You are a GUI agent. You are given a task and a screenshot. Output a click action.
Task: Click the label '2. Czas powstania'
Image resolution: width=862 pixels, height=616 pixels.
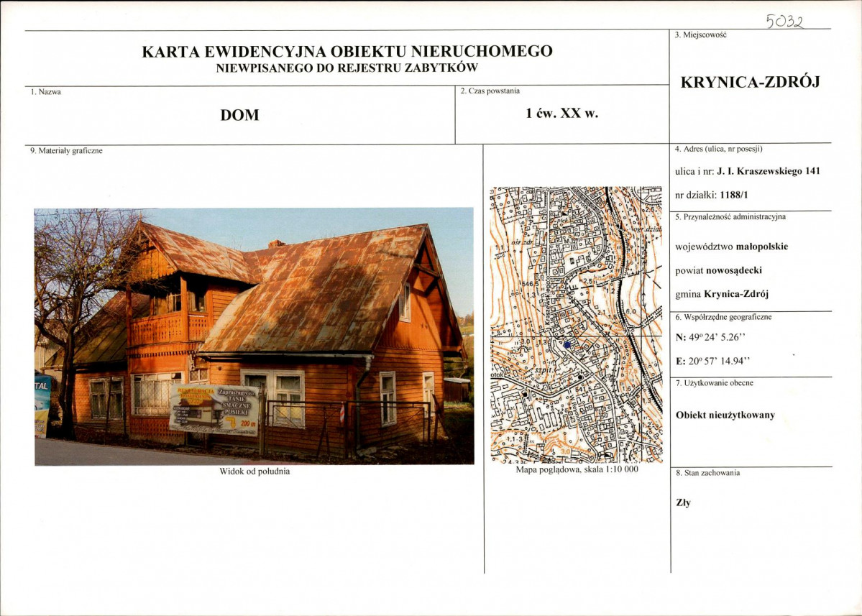coord(490,91)
